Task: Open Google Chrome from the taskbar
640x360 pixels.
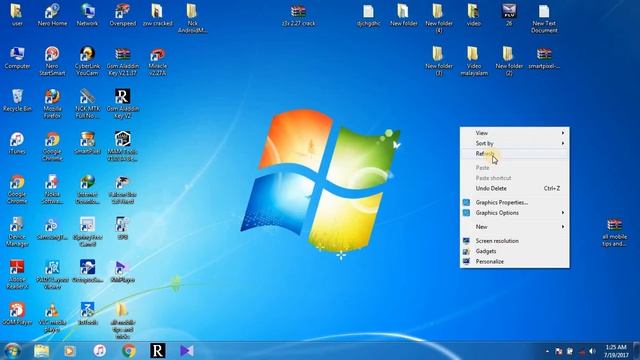Action: pos(129,351)
